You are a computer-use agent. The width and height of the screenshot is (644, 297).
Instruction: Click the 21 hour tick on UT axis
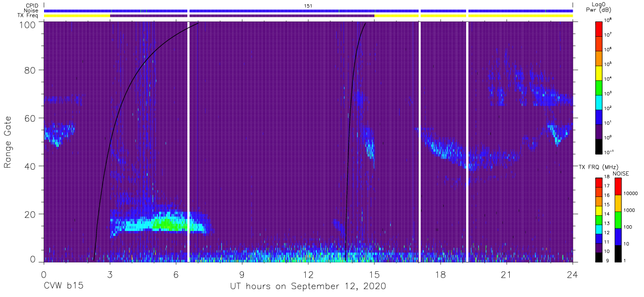click(x=507, y=274)
